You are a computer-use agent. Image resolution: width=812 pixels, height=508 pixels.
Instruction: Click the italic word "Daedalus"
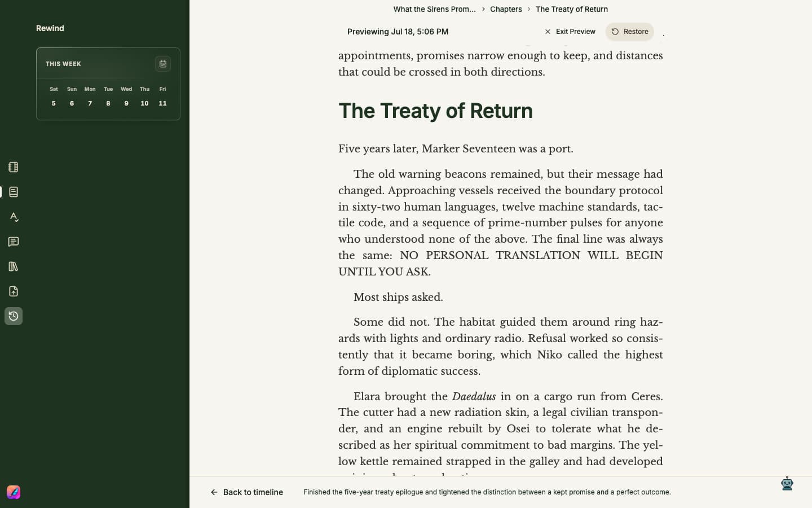coord(474,396)
